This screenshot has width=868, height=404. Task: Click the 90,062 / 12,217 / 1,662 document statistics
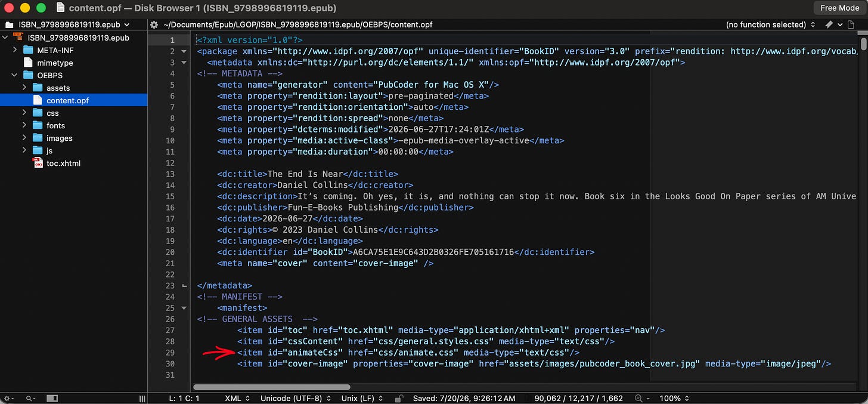point(579,398)
